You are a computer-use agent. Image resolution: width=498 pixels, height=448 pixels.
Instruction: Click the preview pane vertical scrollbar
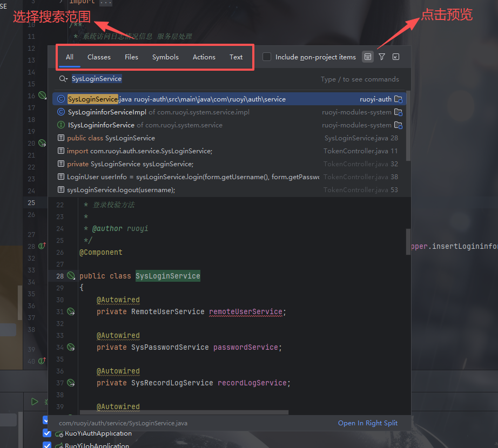(408, 242)
